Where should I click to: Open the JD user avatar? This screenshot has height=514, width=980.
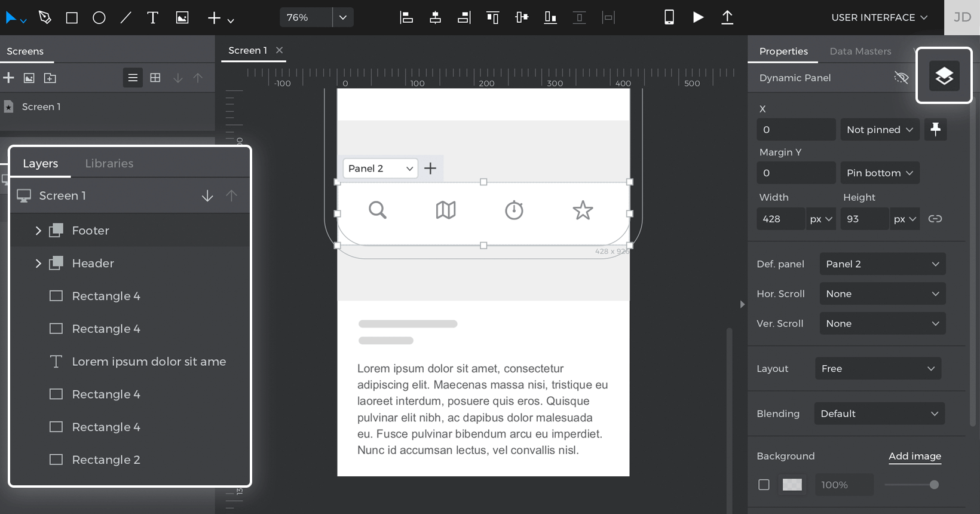[x=962, y=17]
